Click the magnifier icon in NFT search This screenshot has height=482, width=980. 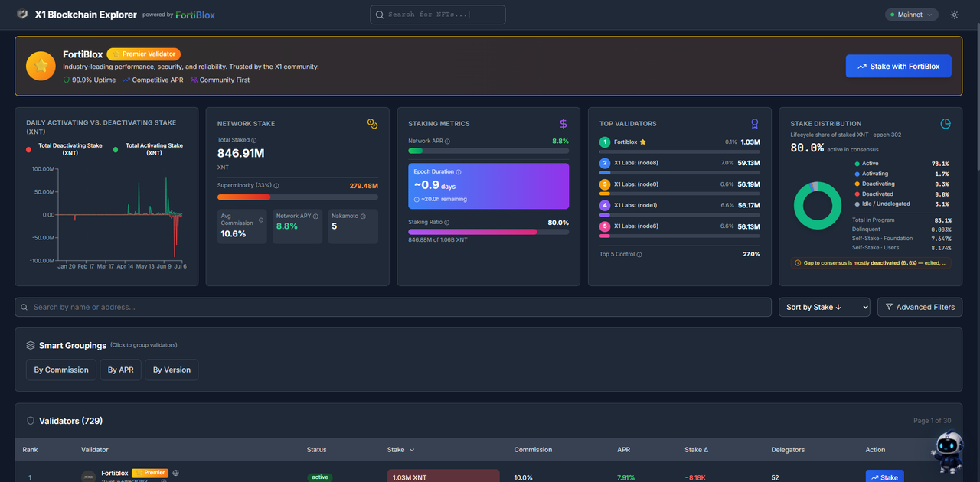click(x=380, y=15)
